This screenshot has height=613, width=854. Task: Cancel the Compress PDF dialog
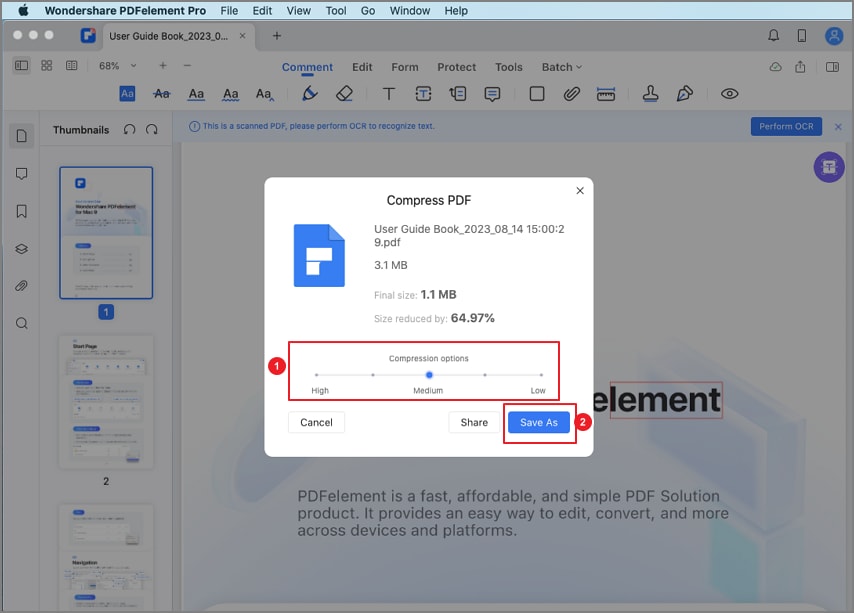click(x=316, y=422)
